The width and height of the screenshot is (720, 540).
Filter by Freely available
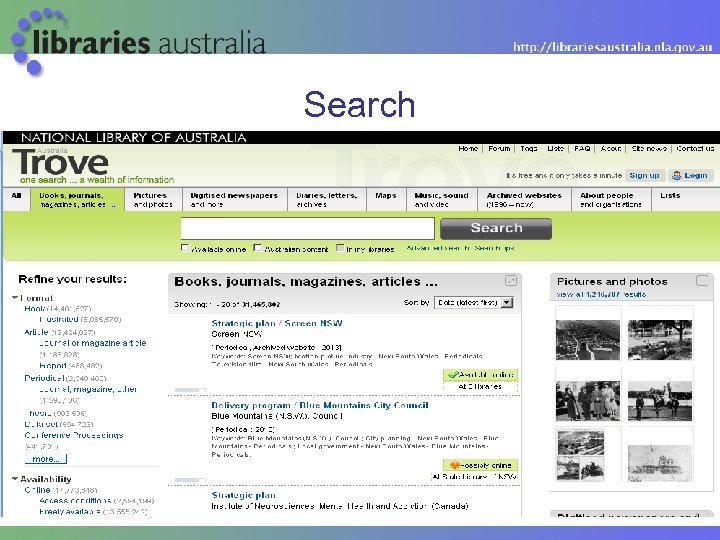pyautogui.click(x=70, y=512)
